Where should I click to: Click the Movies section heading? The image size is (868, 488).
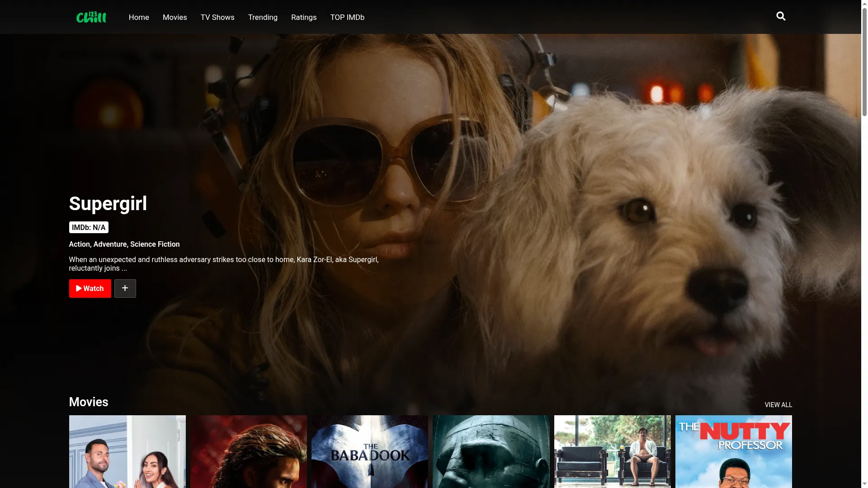click(x=89, y=402)
